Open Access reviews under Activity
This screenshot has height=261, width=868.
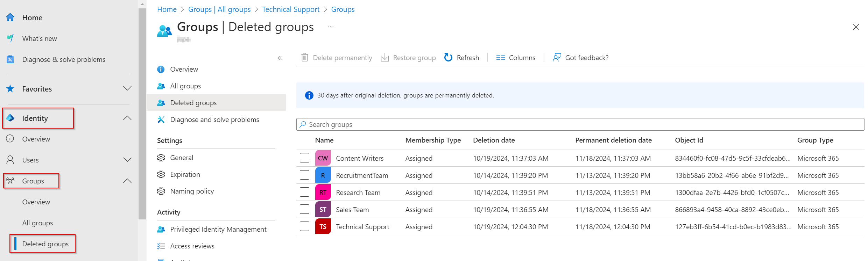[x=192, y=246]
